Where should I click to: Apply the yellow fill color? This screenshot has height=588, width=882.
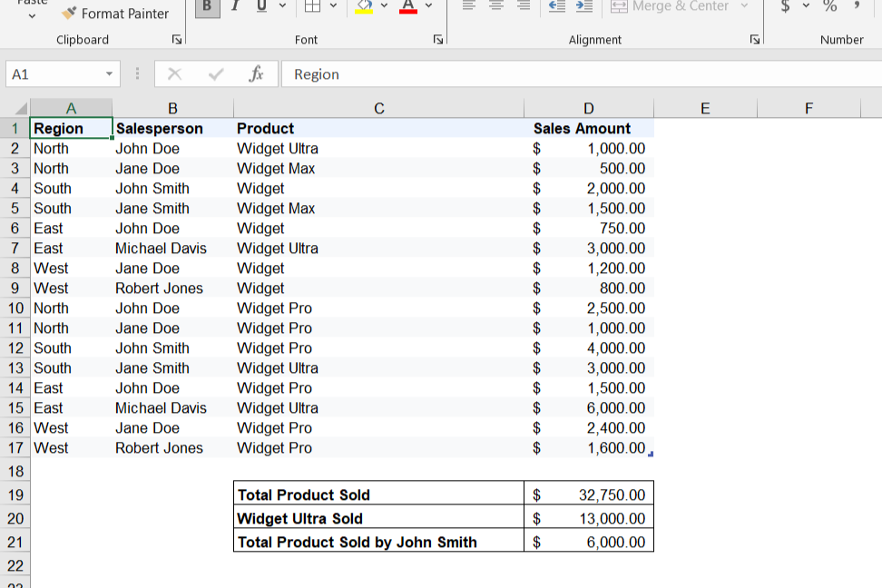coord(364,6)
